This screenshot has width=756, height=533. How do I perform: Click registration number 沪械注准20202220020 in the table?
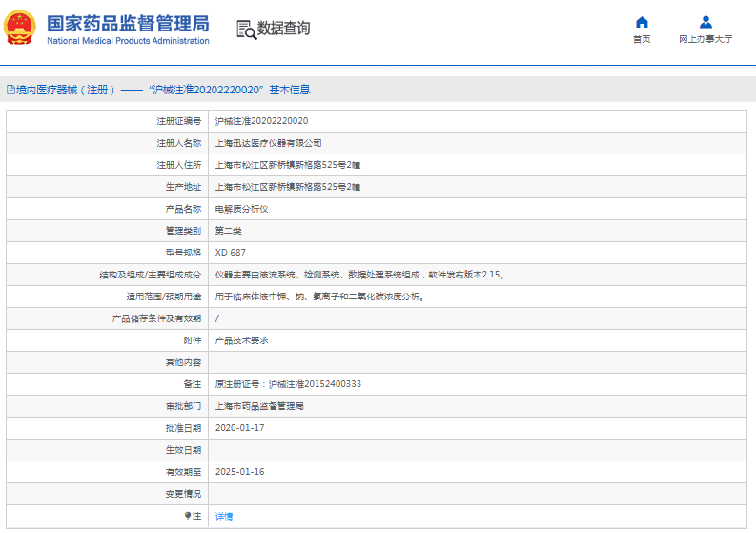[261, 121]
